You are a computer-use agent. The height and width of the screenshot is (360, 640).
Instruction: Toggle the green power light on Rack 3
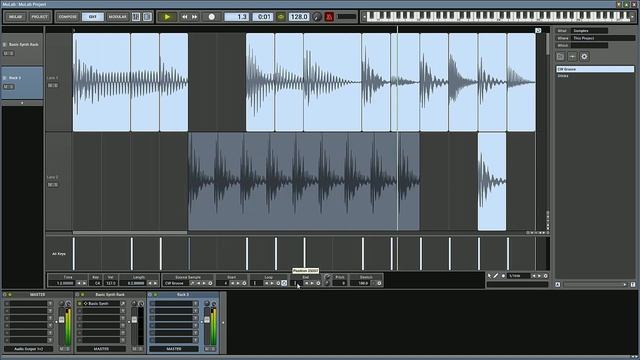click(x=156, y=295)
